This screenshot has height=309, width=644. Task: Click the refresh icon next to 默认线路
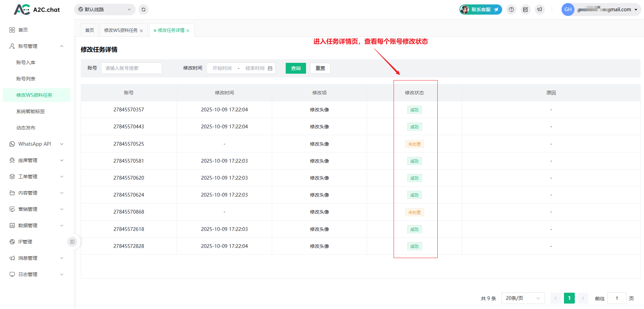(144, 10)
